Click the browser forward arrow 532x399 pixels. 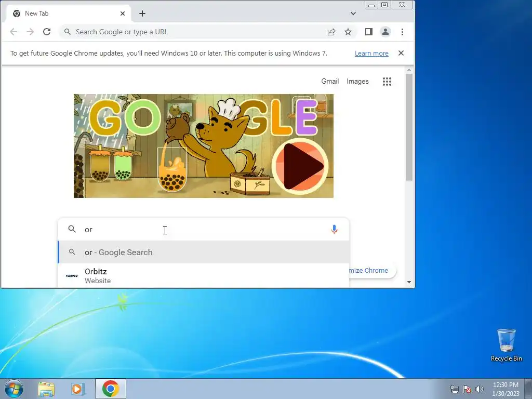pos(30,32)
